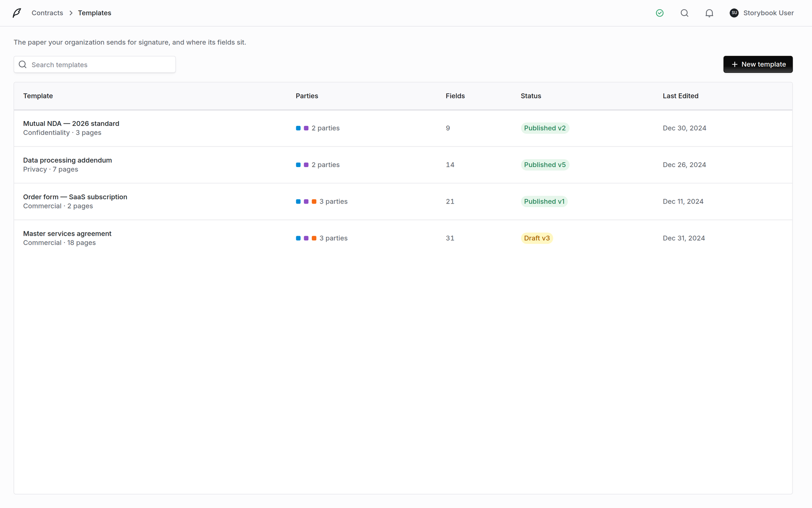Sort by Last Edited column header
Viewport: 812px width, 508px height.
[680, 96]
